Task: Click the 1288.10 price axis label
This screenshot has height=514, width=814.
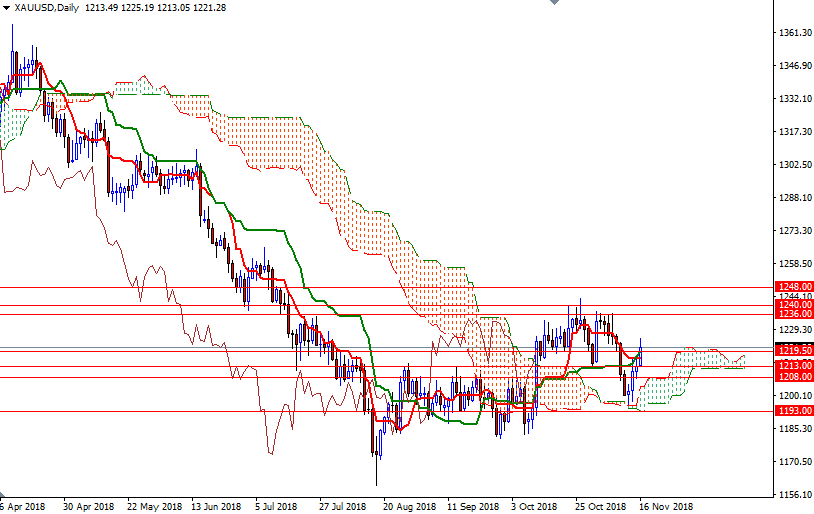Action: tap(794, 198)
